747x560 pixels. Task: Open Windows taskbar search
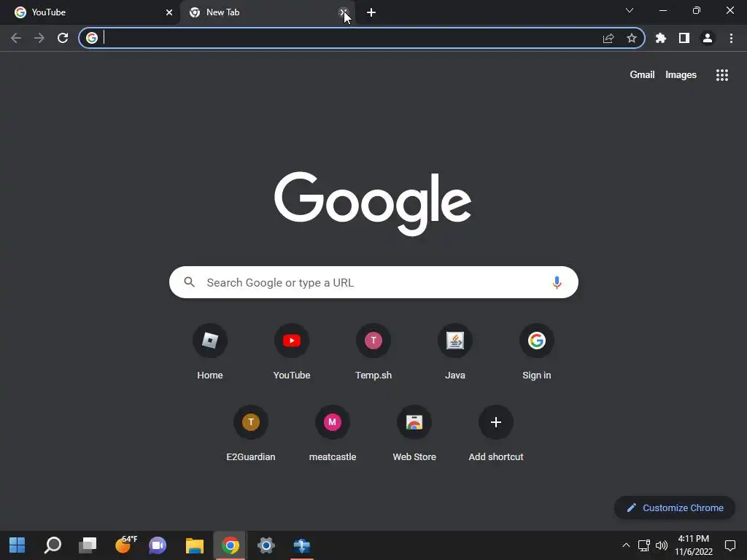[x=53, y=545]
